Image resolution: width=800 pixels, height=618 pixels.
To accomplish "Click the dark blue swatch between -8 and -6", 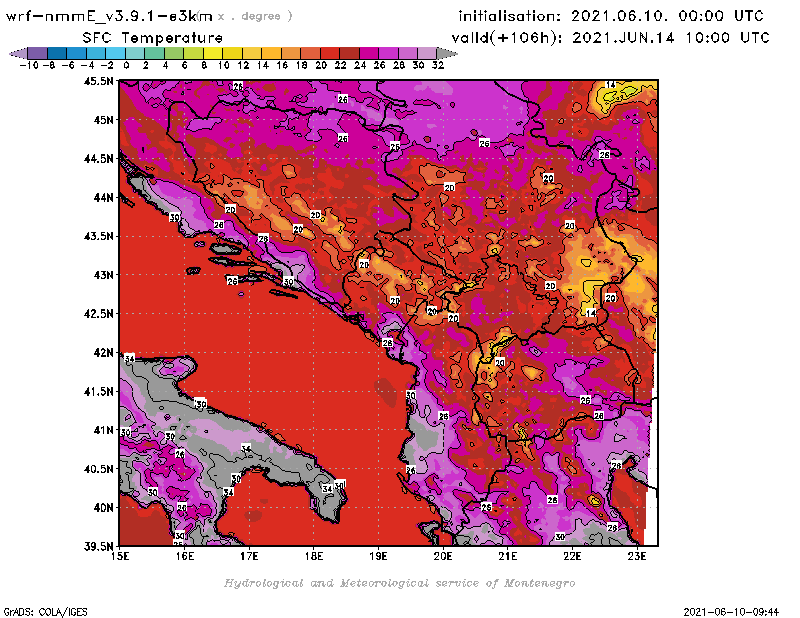I will (57, 53).
